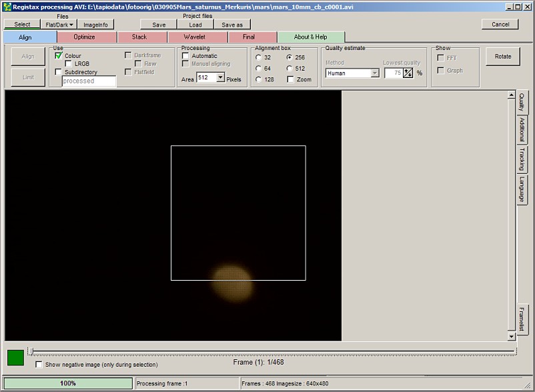Viewport: 535px width, 392px height.
Task: Enable the Automatic processing checkbox
Action: click(185, 56)
